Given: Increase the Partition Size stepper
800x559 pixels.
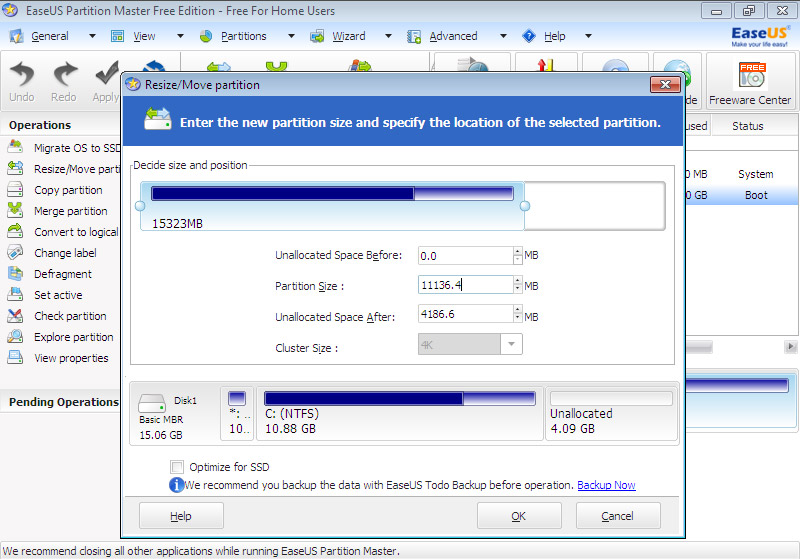Looking at the screenshot, I should [518, 281].
